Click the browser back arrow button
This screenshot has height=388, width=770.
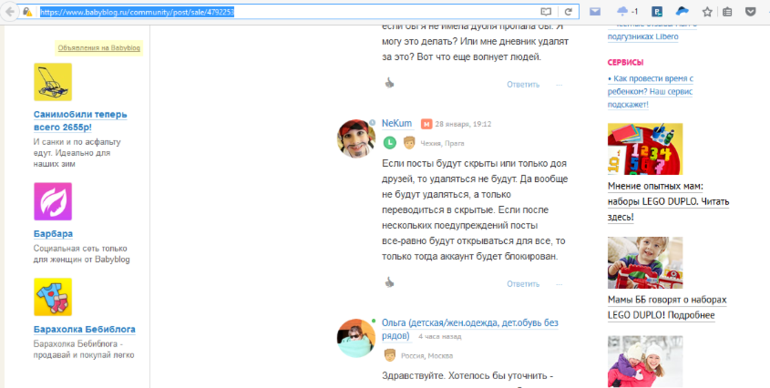pos(9,12)
